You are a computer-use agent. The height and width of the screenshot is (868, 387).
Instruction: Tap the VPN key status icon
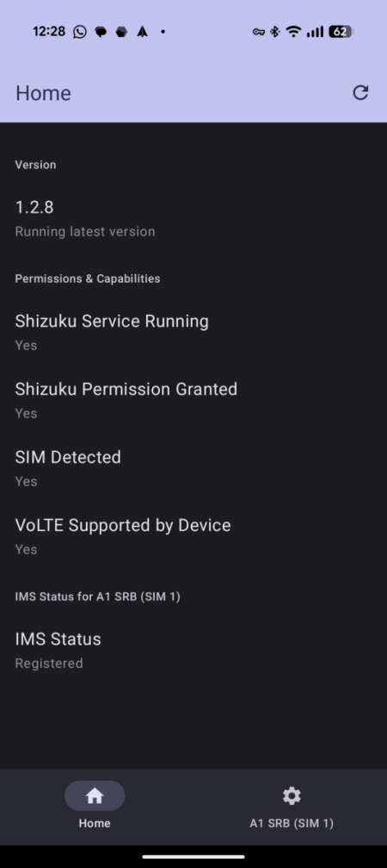click(259, 32)
